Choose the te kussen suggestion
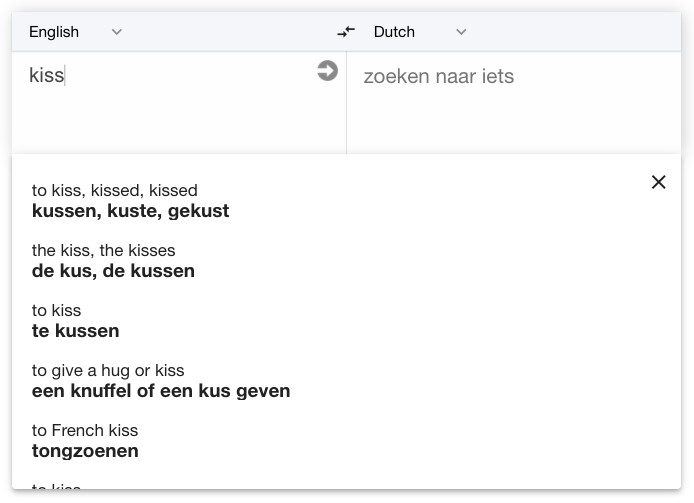The image size is (694, 503). coord(76,331)
